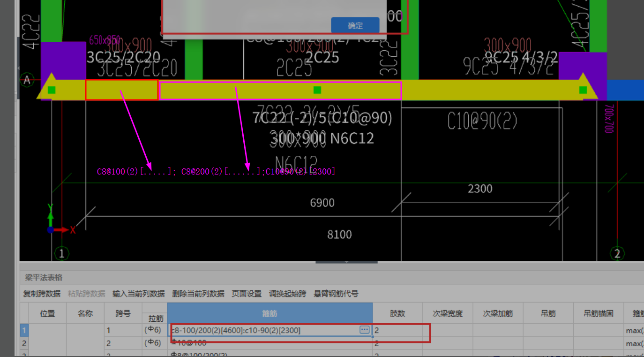Click magenta column label 700x700
Viewport: 644px width, 357px height.
point(608,119)
